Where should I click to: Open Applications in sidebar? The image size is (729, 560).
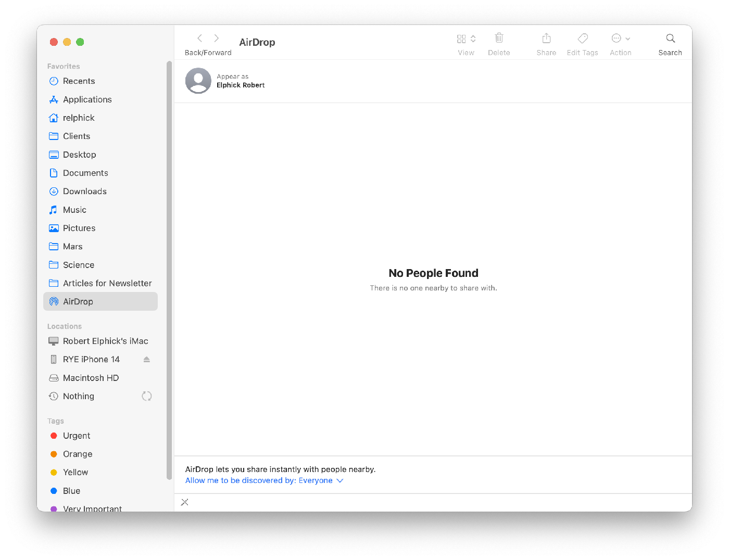point(100,99)
